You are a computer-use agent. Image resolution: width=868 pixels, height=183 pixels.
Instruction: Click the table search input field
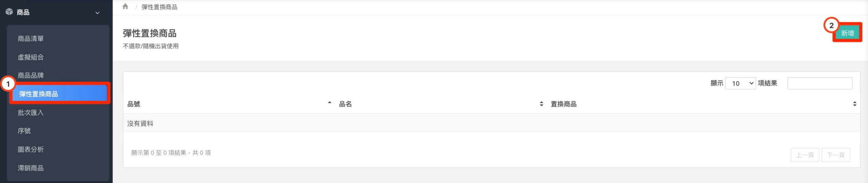[x=820, y=83]
